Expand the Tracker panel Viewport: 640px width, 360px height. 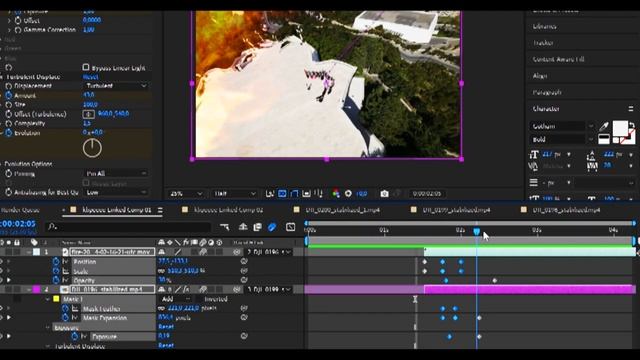click(543, 43)
